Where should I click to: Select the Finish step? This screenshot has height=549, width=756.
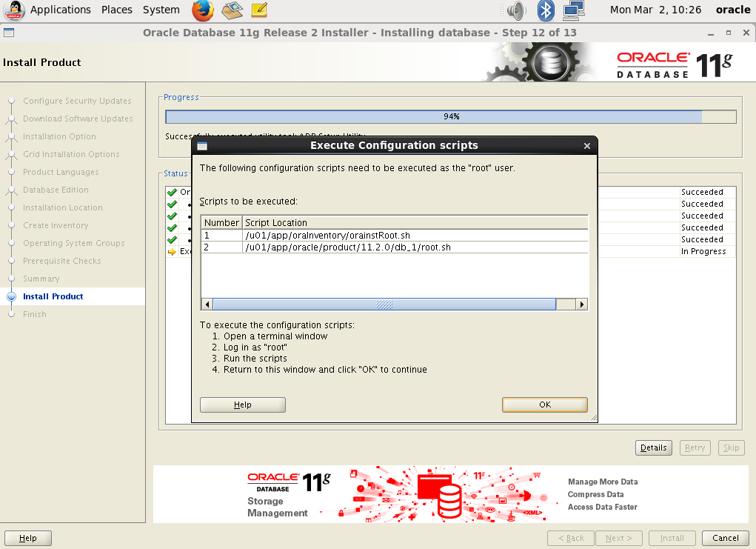coord(35,315)
